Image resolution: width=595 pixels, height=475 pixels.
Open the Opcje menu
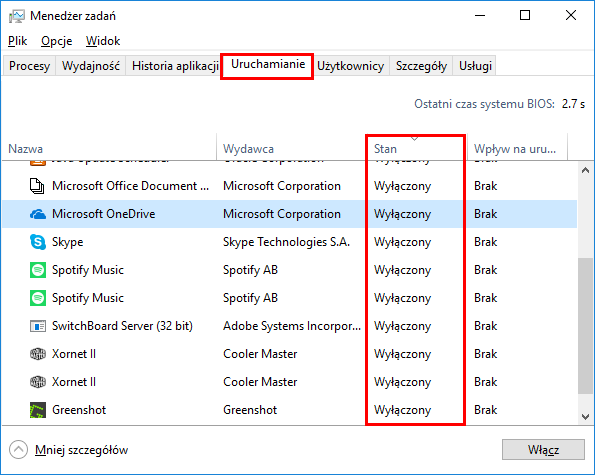coord(57,41)
